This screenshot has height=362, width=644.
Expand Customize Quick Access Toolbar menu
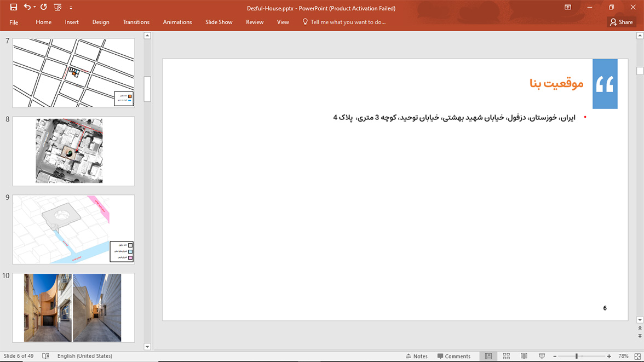(71, 8)
